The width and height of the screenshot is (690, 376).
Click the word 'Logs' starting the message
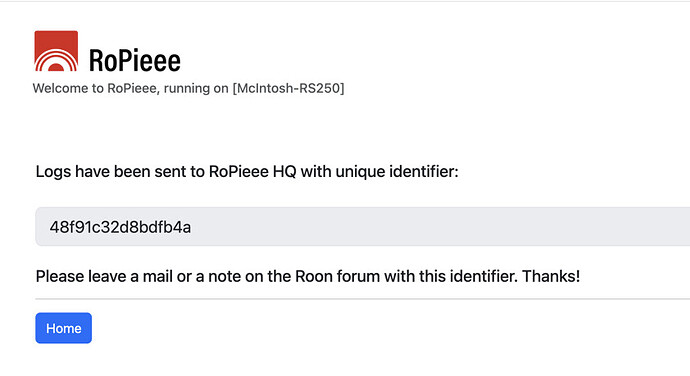(53, 172)
